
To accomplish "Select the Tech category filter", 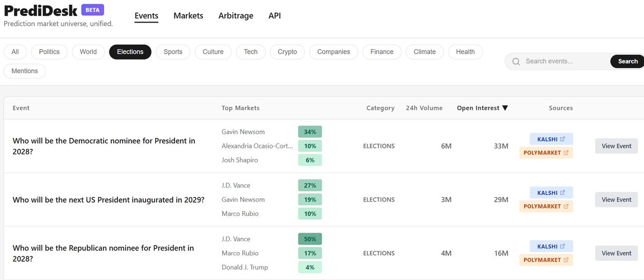I will (251, 52).
